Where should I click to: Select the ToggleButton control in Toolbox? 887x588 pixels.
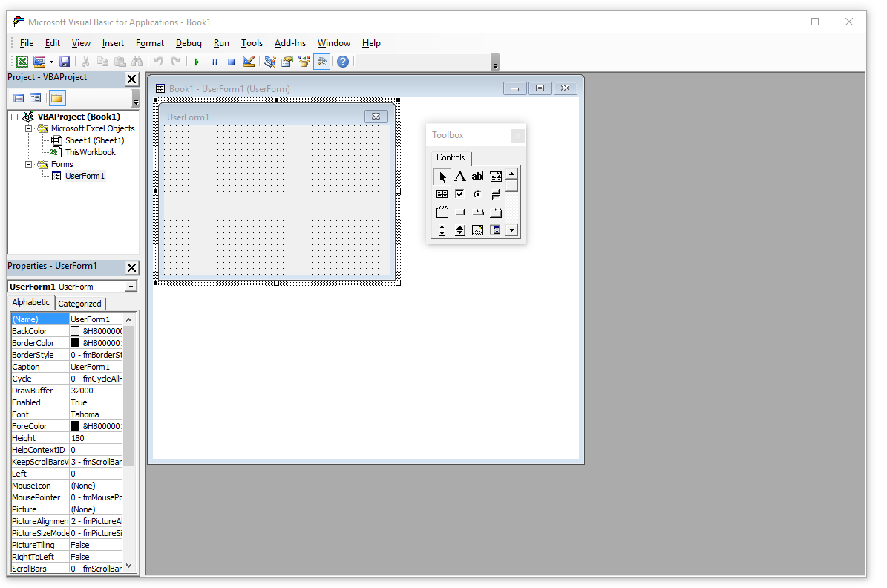click(496, 195)
